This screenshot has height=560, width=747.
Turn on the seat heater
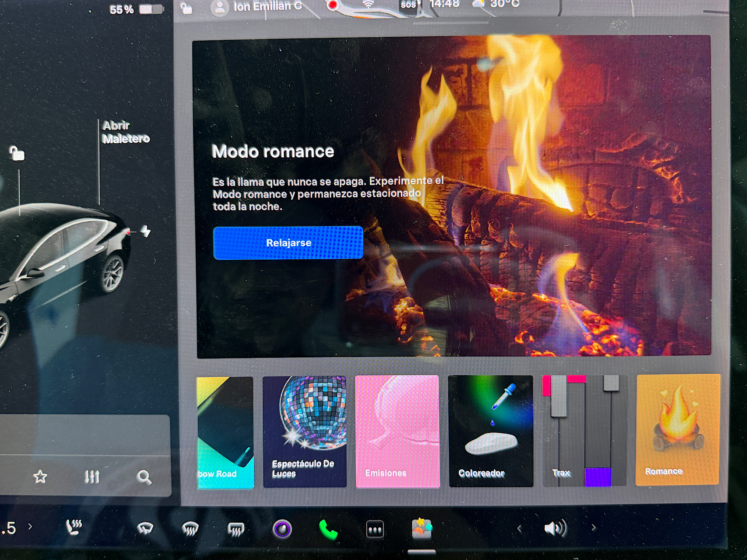pyautogui.click(x=74, y=527)
